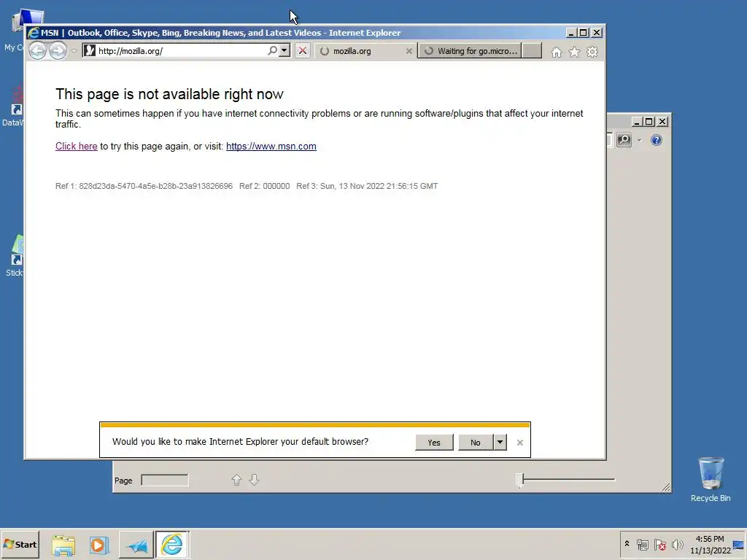Go back with the Back arrow button
The width and height of the screenshot is (747, 560).
(x=38, y=50)
